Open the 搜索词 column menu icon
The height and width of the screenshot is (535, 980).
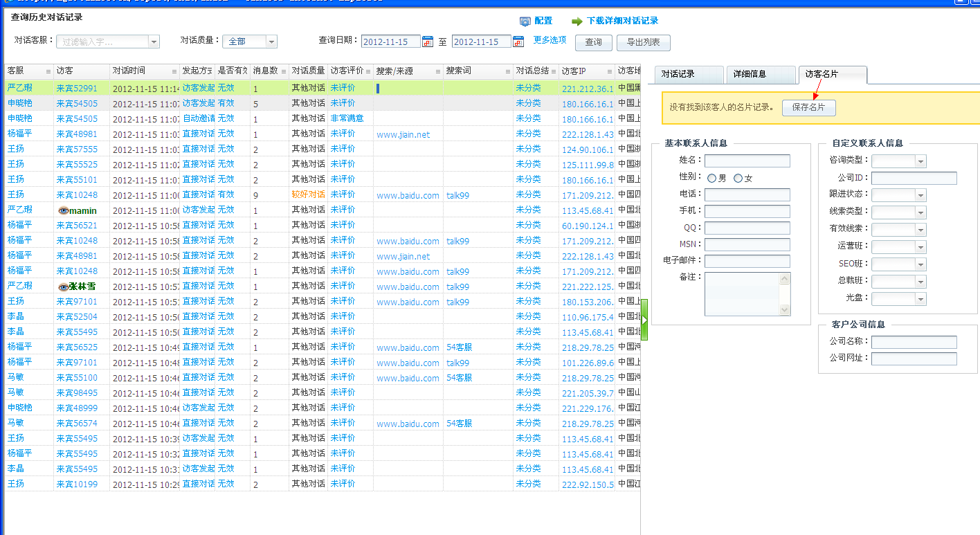click(x=507, y=71)
